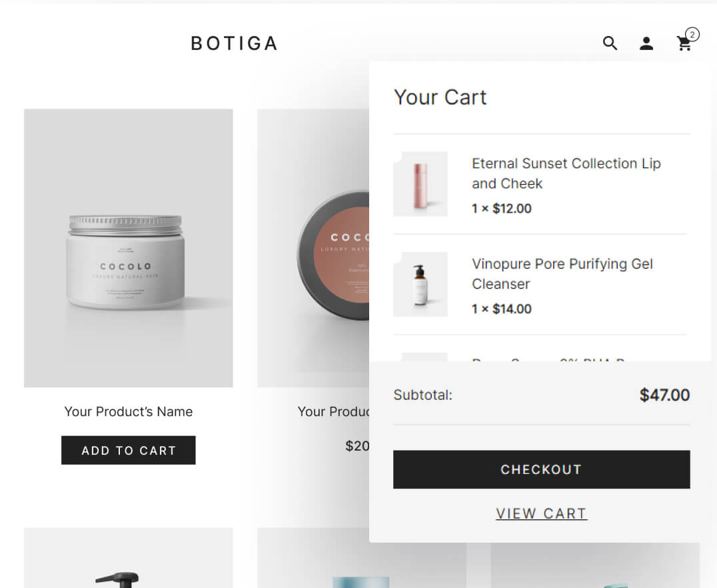This screenshot has height=588, width=717.
Task: Open the brown Cocolo tin product image
Action: pos(313,248)
